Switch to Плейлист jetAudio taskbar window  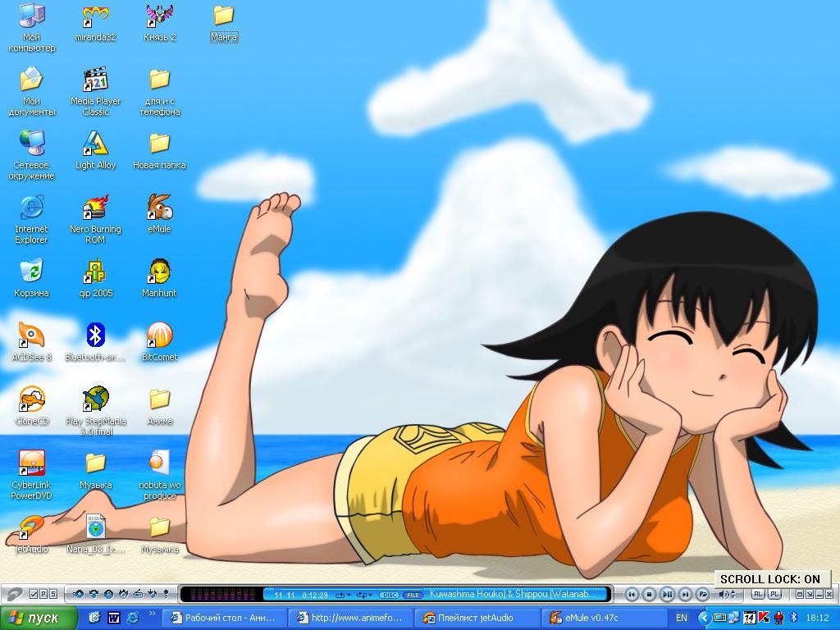pyautogui.click(x=477, y=619)
